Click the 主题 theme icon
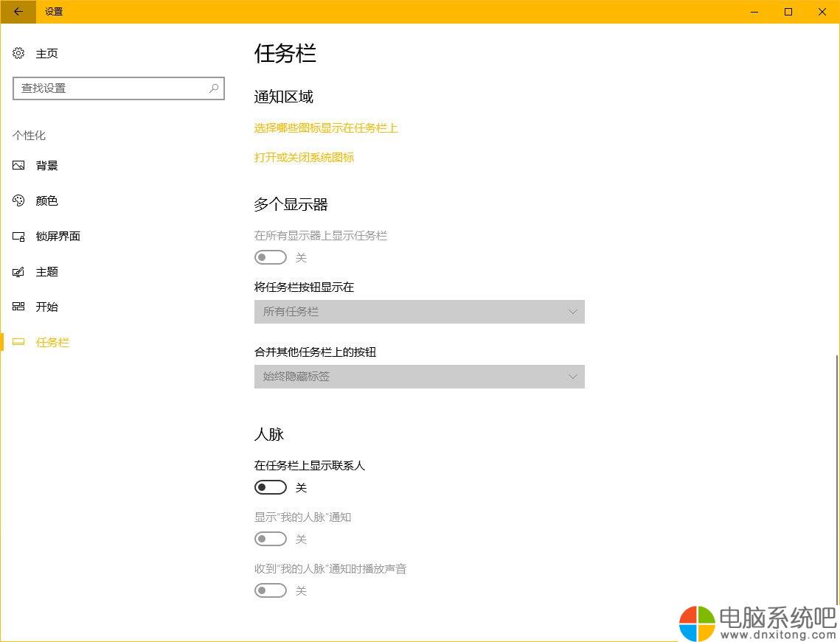Viewport: 840px width, 642px height. [18, 272]
